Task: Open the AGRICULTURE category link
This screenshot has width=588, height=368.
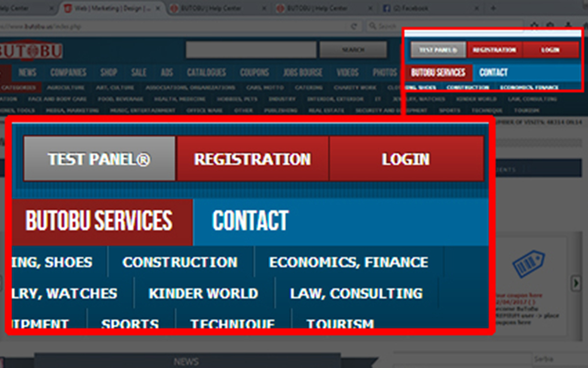Action: 65,88
